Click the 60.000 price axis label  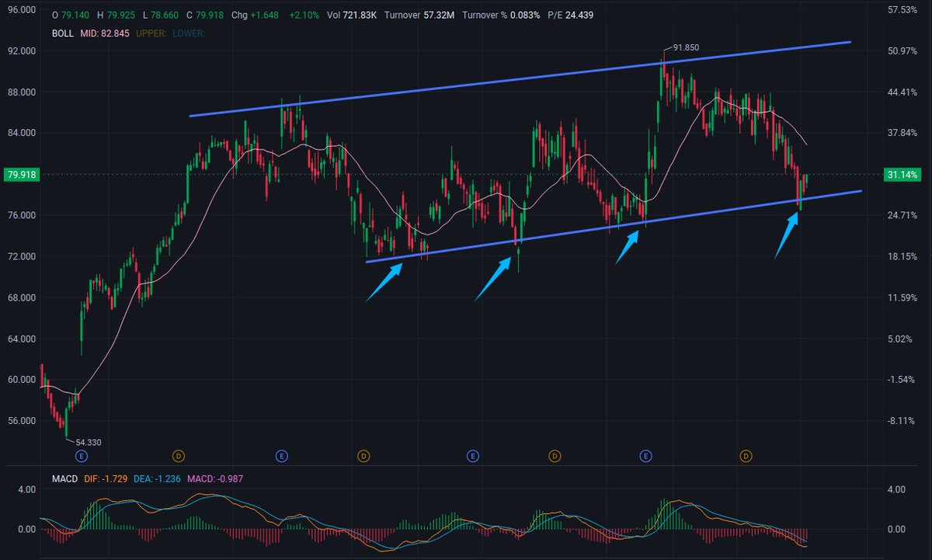point(21,380)
